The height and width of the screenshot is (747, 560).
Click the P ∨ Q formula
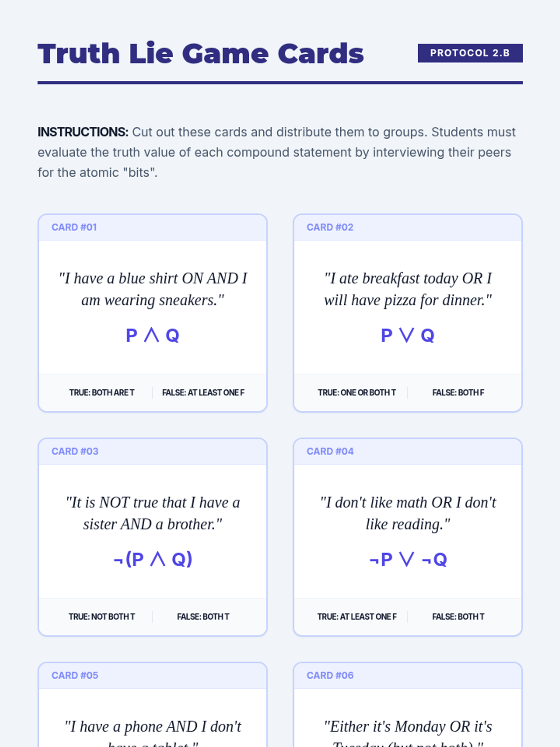click(x=407, y=335)
